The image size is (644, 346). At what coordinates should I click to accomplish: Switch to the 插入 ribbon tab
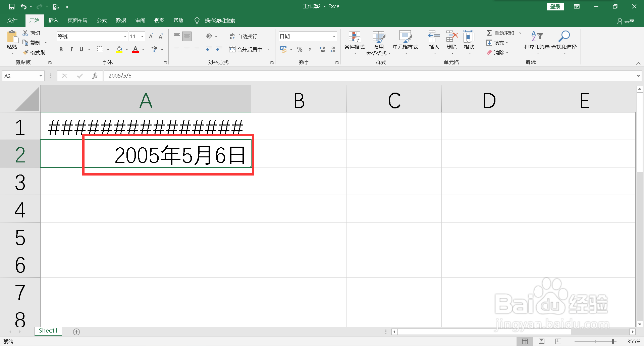53,20
